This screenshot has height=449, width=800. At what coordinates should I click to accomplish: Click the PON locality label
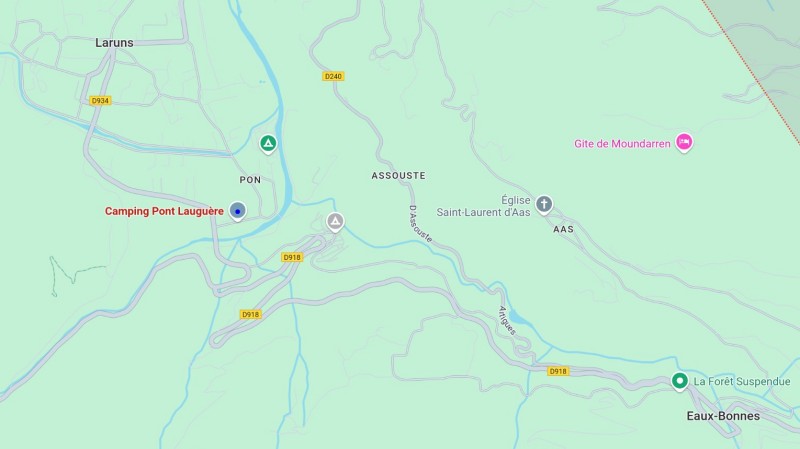(251, 180)
